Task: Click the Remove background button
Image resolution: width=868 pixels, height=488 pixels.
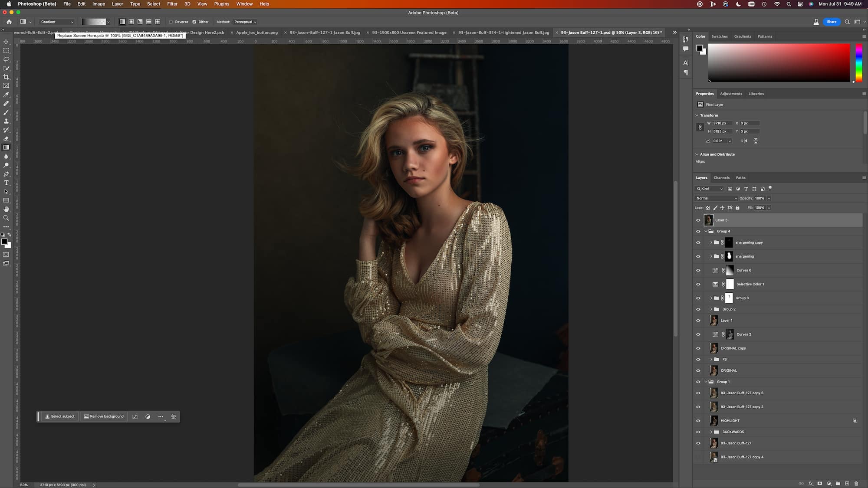Action: pos(104,416)
